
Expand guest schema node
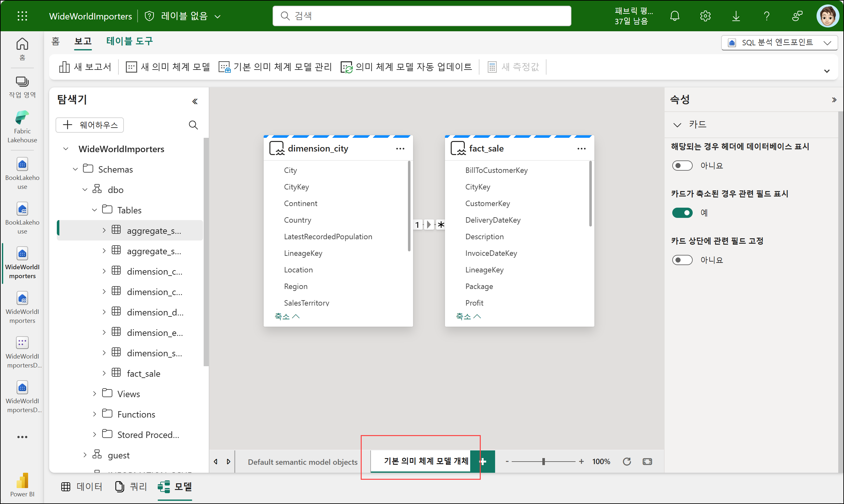(x=85, y=455)
